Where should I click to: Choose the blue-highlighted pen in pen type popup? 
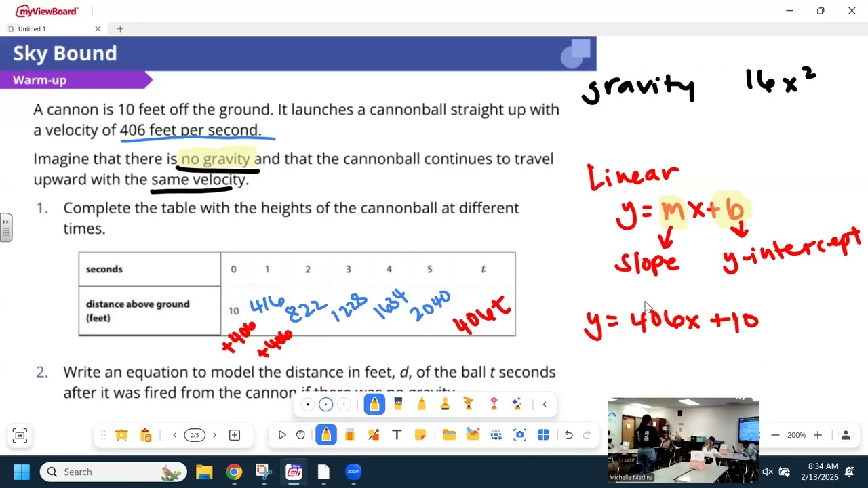coord(374,405)
